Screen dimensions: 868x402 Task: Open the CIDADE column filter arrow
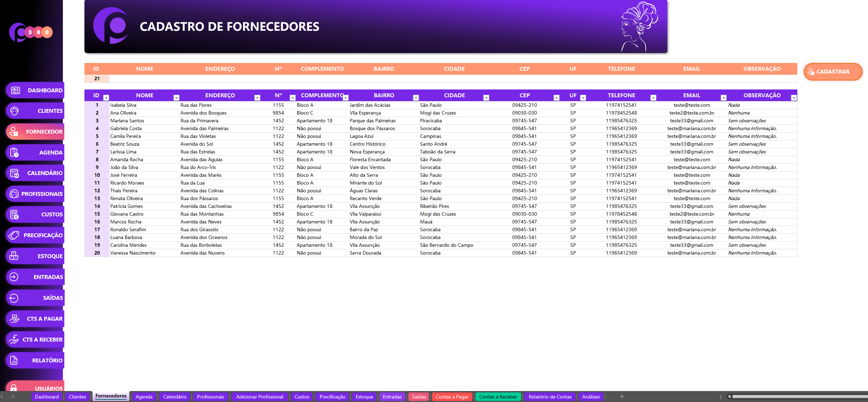(486, 98)
